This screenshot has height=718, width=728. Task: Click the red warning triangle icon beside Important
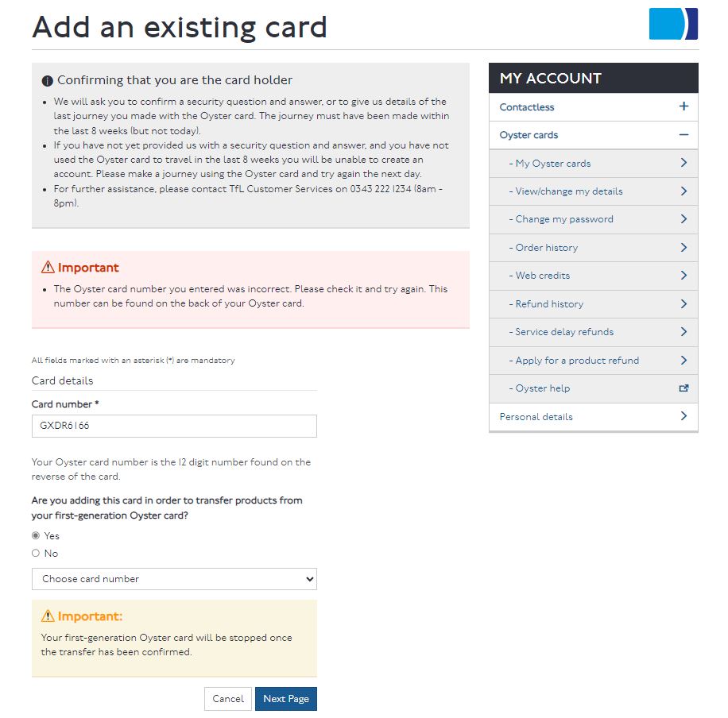click(48, 268)
